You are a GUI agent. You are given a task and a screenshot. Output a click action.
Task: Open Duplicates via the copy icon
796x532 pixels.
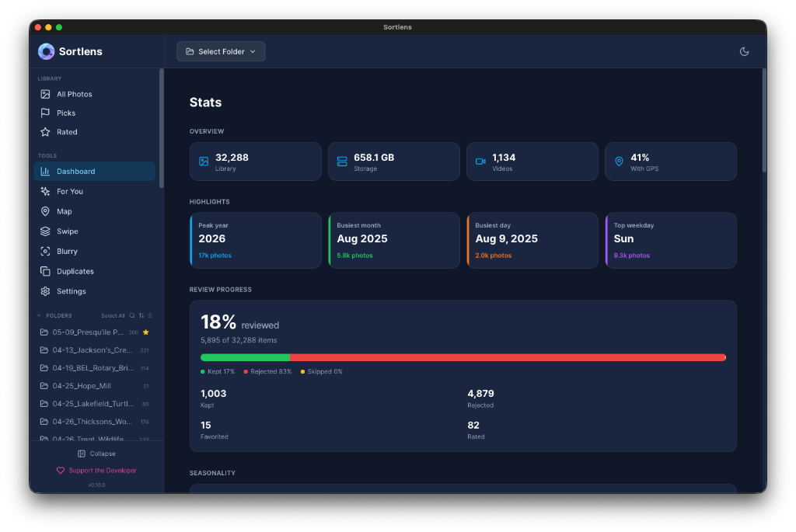45,271
